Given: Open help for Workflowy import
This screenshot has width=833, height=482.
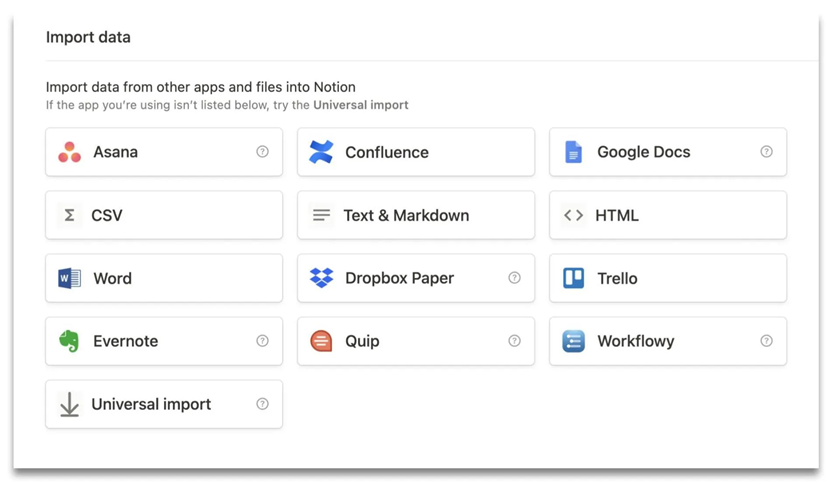Looking at the screenshot, I should (766, 341).
